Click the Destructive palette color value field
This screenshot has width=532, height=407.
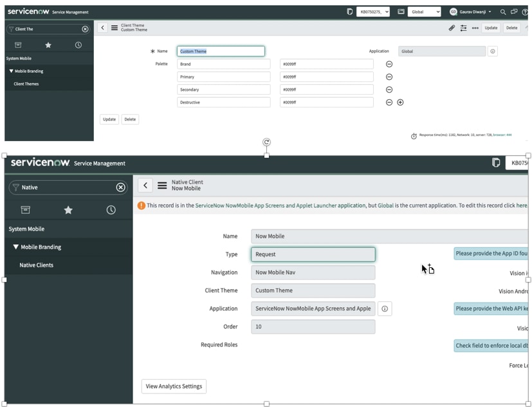(326, 102)
